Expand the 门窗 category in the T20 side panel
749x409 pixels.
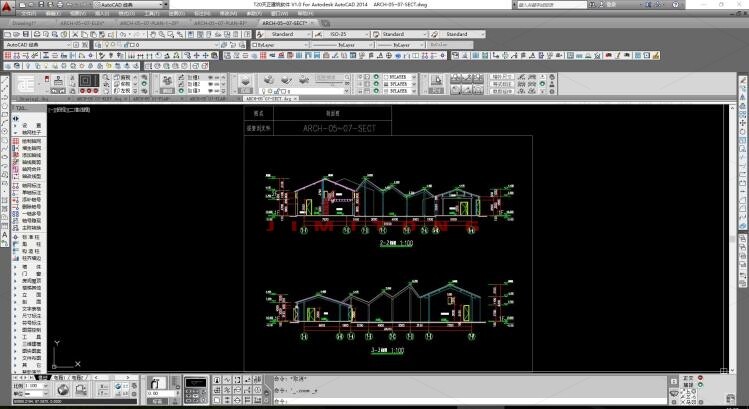pyautogui.click(x=31, y=274)
